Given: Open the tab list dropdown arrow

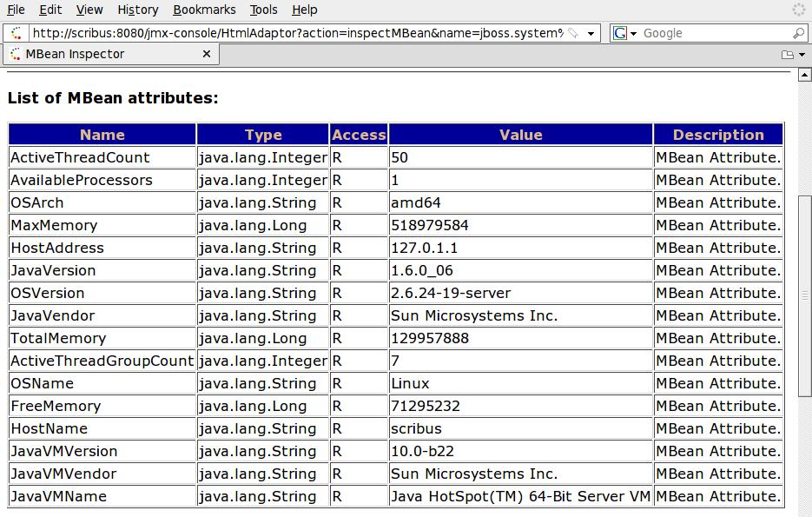Looking at the screenshot, I should click(x=802, y=55).
